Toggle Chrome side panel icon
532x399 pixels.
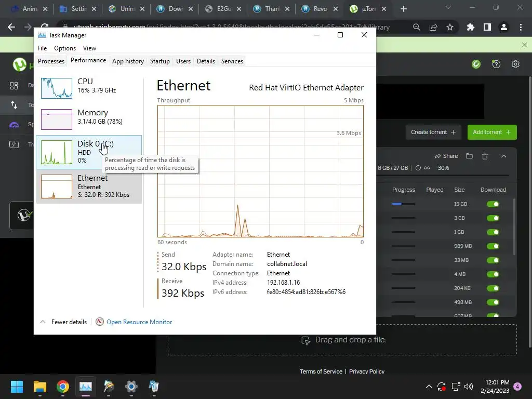(487, 27)
